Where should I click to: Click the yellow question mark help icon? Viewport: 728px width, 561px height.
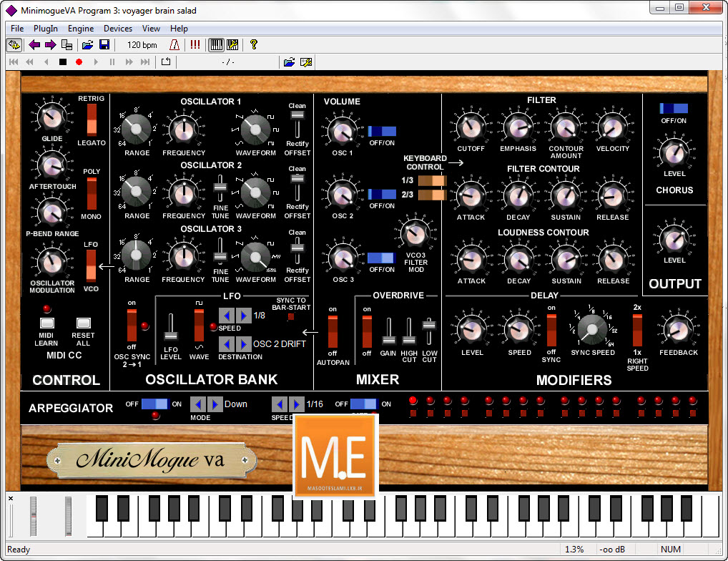(x=253, y=44)
